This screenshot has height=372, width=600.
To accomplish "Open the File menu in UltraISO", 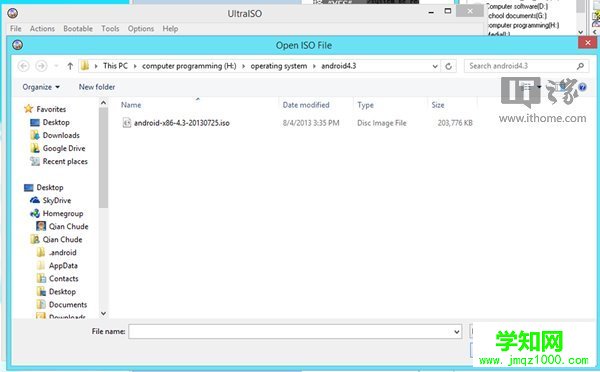I will [x=16, y=29].
